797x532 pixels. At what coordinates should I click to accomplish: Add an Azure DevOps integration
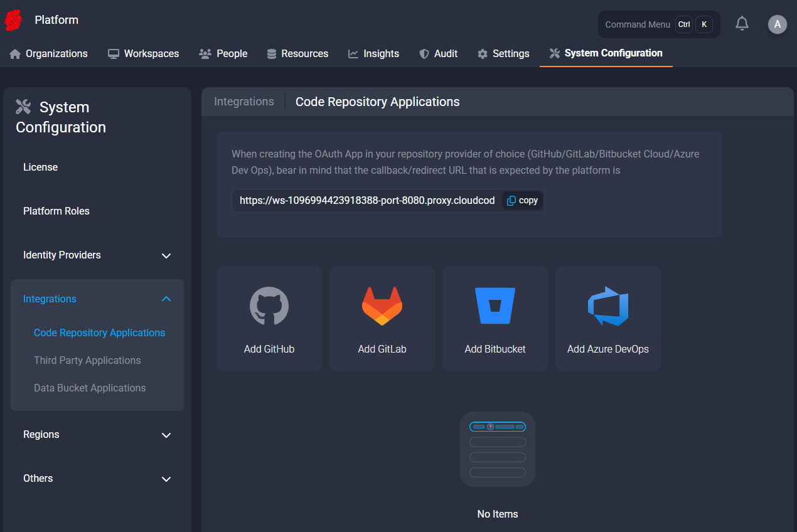click(x=608, y=319)
